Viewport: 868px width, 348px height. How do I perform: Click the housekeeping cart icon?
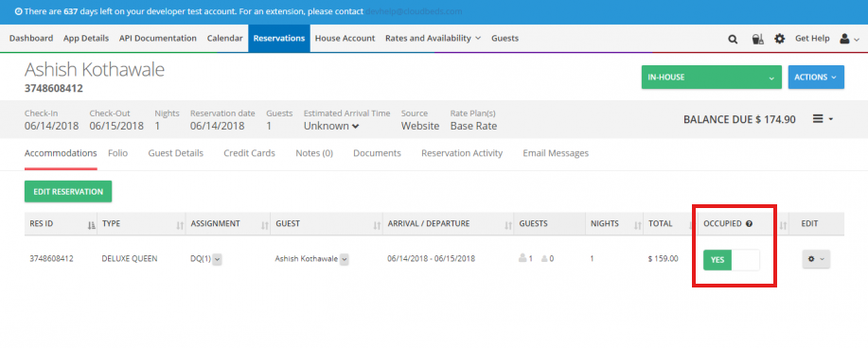coord(757,39)
